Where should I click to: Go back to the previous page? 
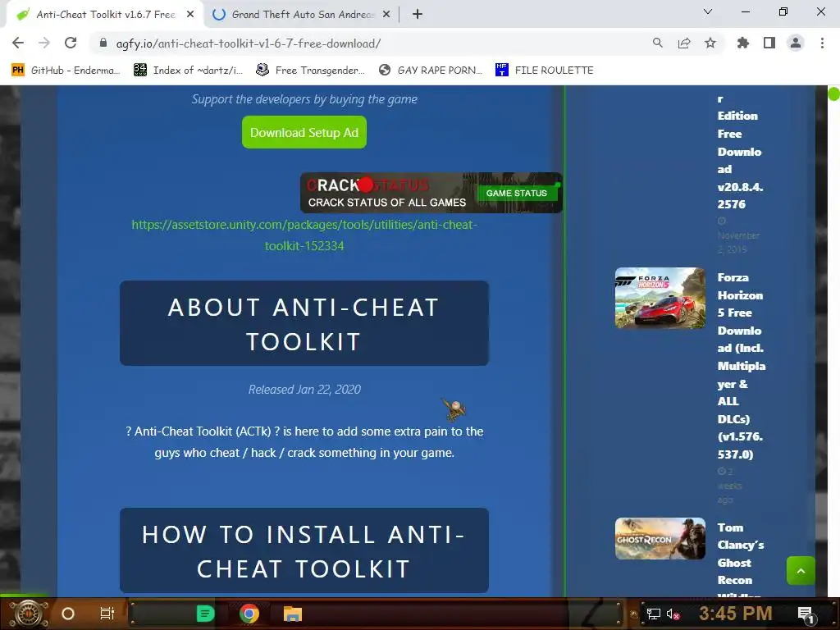[18, 43]
